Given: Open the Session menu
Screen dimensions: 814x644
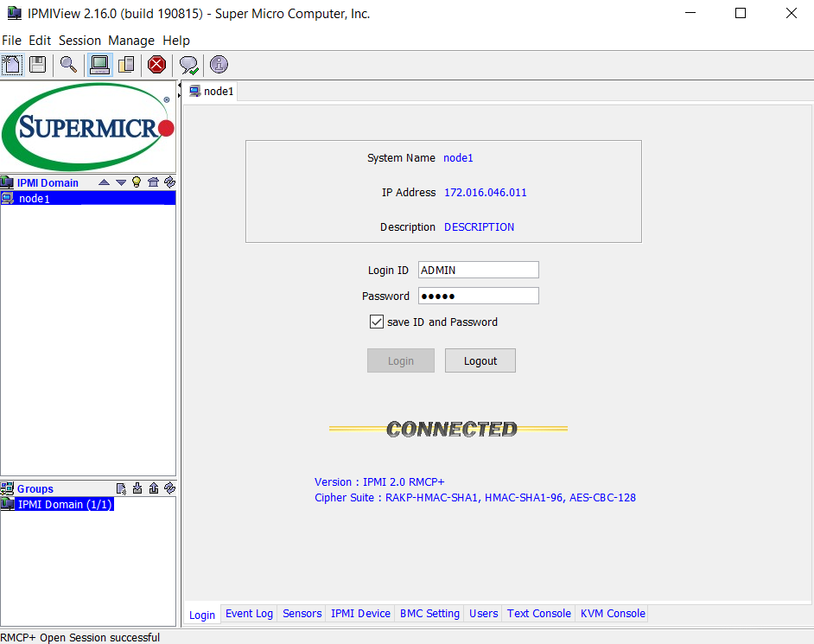Looking at the screenshot, I should 80,41.
